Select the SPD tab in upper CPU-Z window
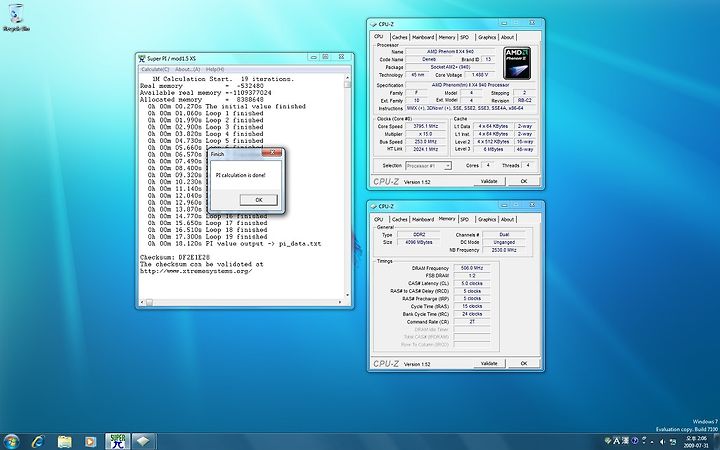The image size is (720, 450). pos(465,37)
